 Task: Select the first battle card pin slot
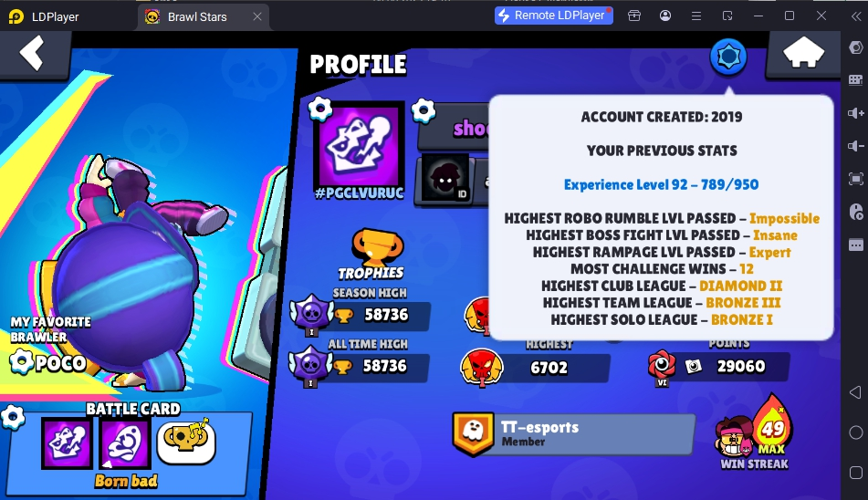[67, 443]
